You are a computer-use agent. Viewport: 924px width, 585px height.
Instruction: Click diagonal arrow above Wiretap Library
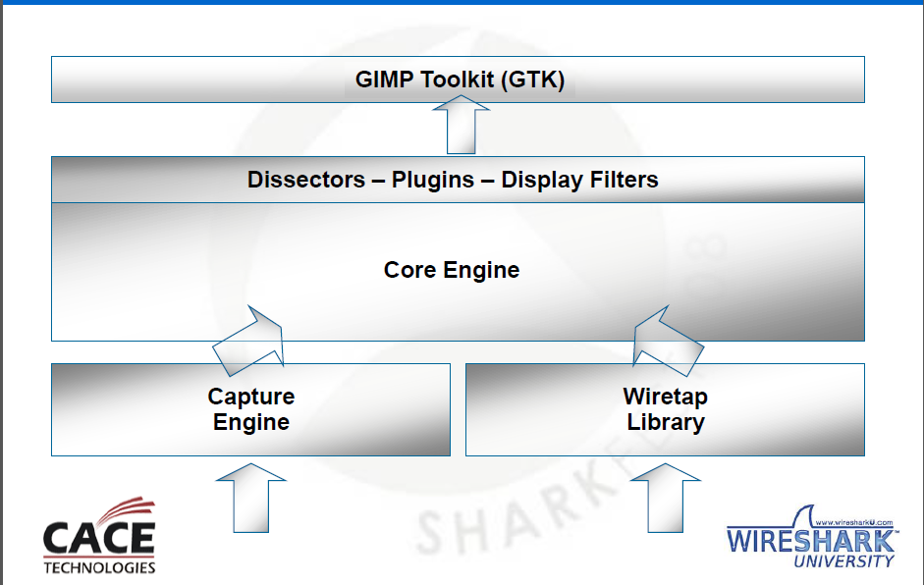click(667, 342)
